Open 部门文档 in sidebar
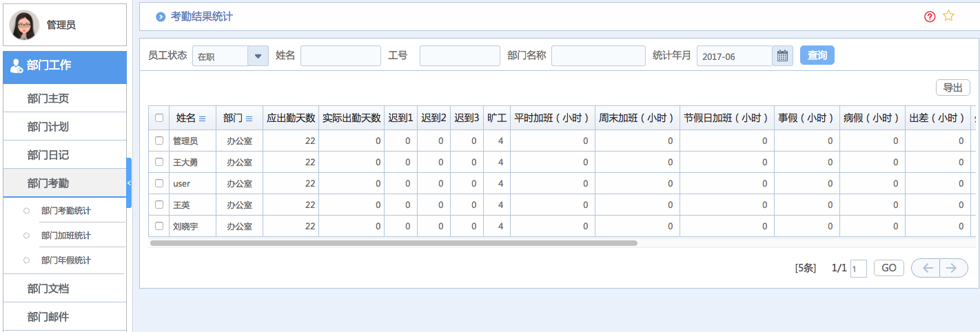Image resolution: width=980 pixels, height=332 pixels. pos(48,289)
